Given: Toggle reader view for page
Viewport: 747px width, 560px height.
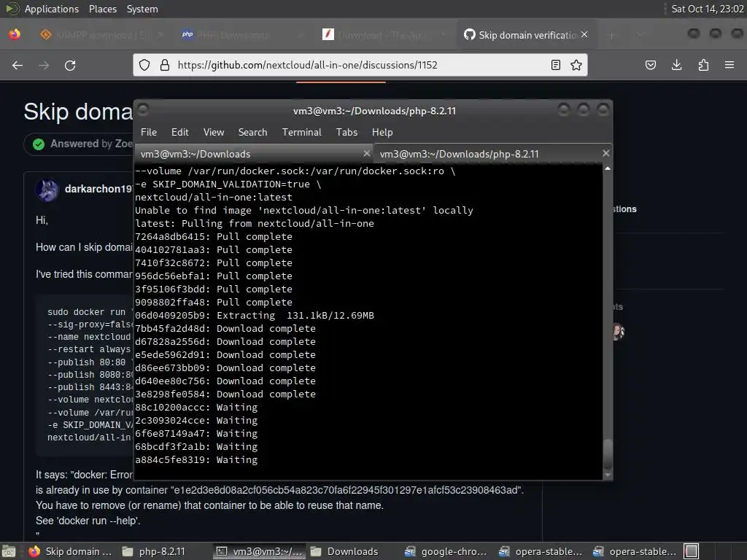Looking at the screenshot, I should tap(555, 65).
